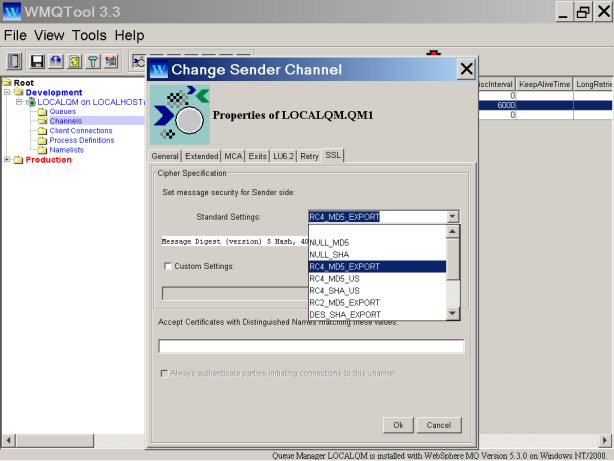Close the Change Sender Channel dialog
The width and height of the screenshot is (614, 461).
[466, 69]
